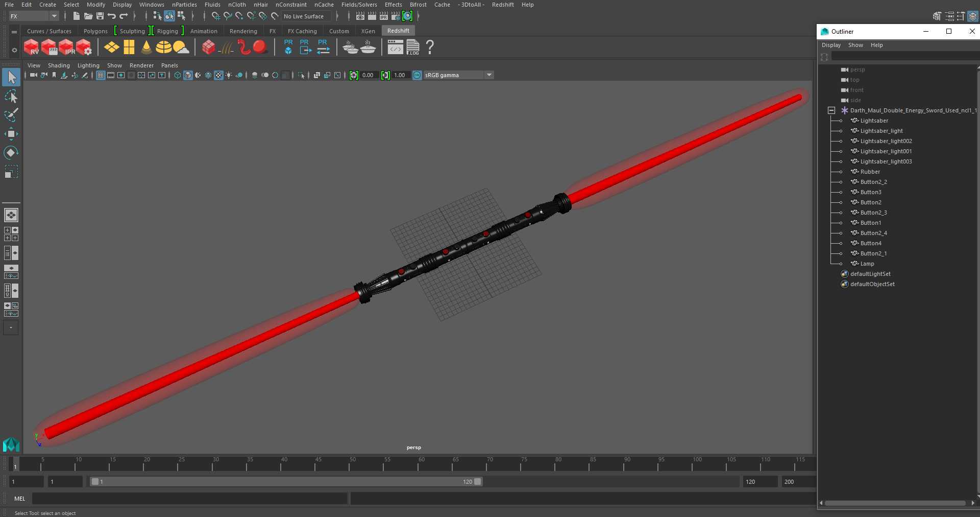Viewport: 980px width, 517px height.
Task: Switch to the Polygons shelf tab
Action: (x=95, y=31)
